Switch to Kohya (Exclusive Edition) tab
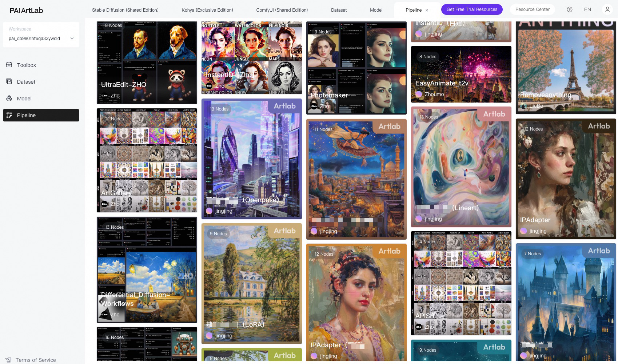 tap(207, 10)
